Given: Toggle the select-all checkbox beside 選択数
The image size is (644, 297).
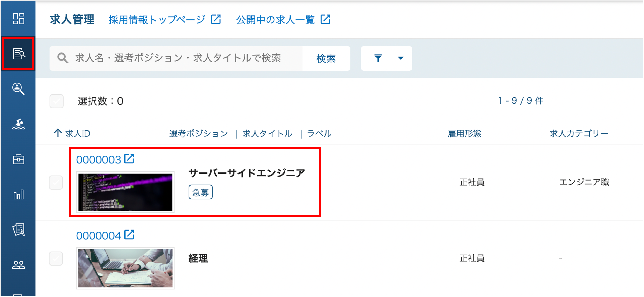Looking at the screenshot, I should point(57,101).
